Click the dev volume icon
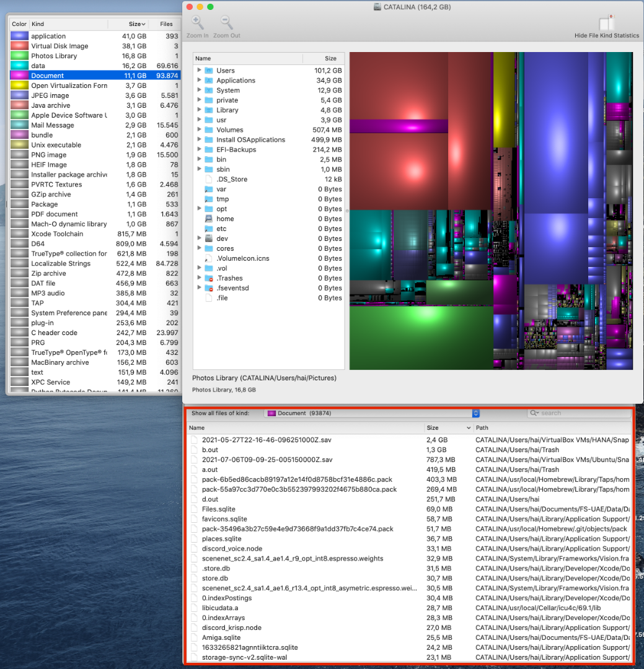Screen dimensions: 644x669 [x=209, y=239]
